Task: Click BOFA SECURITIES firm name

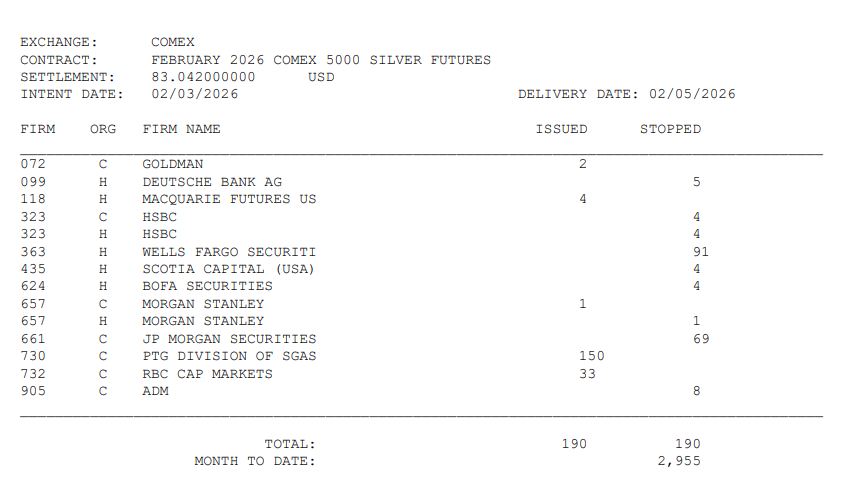Action: click(x=207, y=286)
